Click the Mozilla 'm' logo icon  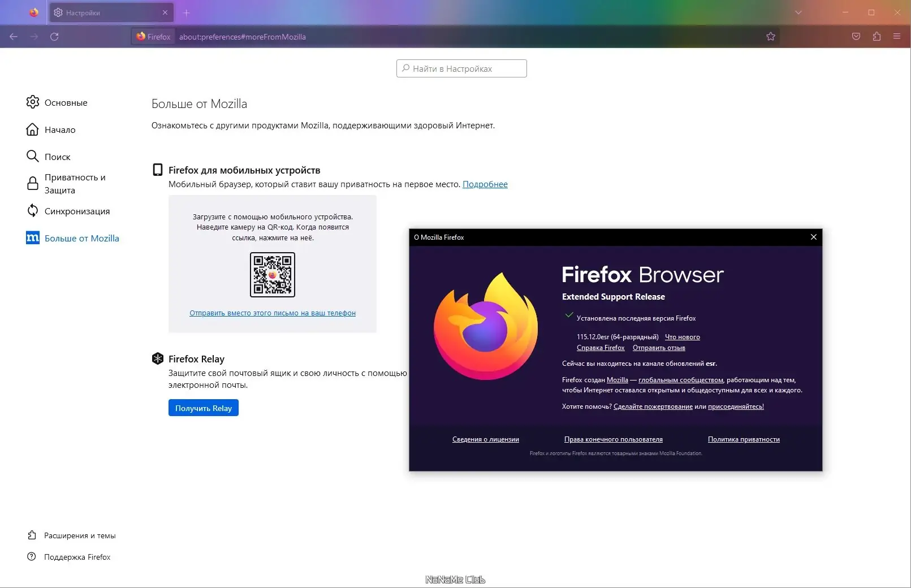(x=33, y=237)
